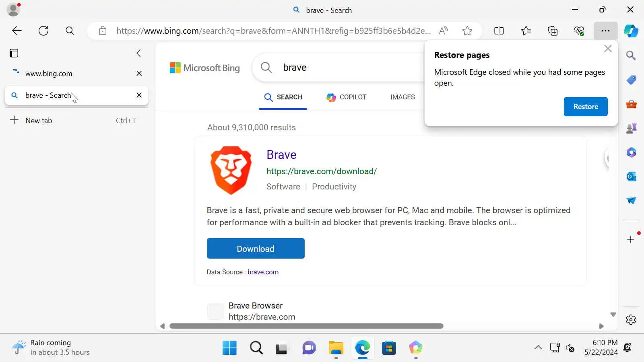The width and height of the screenshot is (644, 362).
Task: Select the brave - Search tab
Action: [76, 95]
